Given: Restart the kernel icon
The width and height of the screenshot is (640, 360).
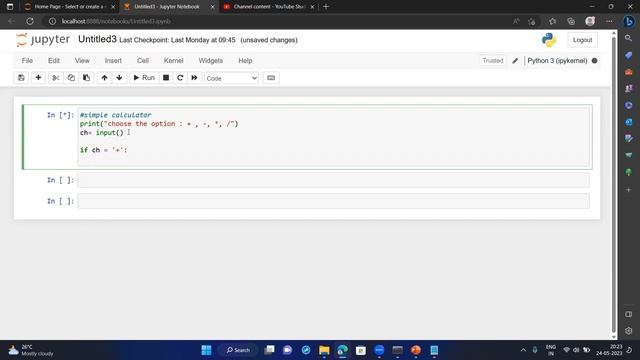Looking at the screenshot, I should pyautogui.click(x=180, y=78).
